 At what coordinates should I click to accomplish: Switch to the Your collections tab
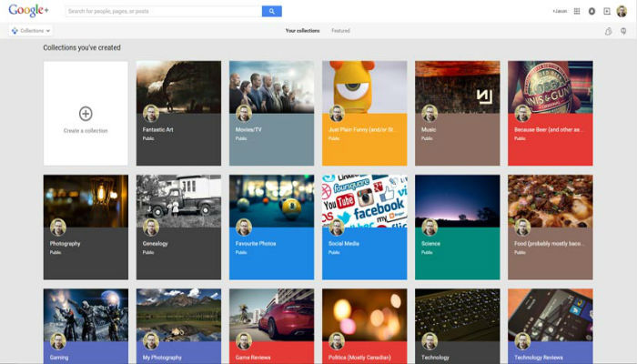coord(302,31)
